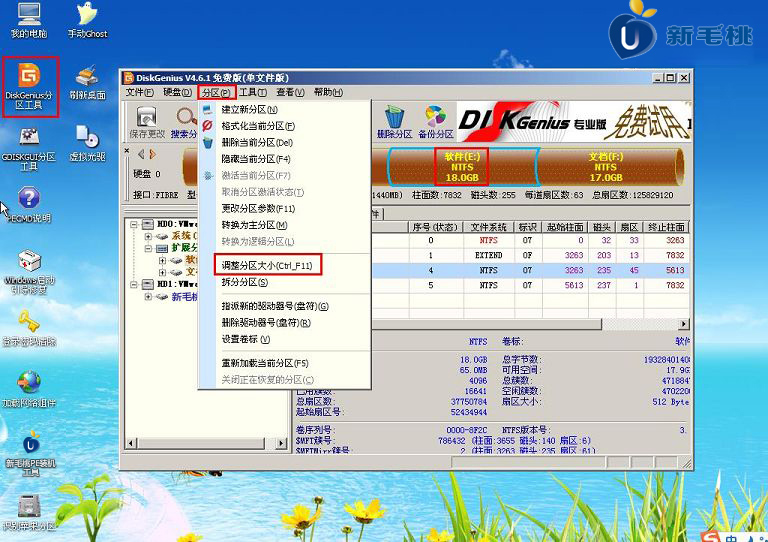Click the 保存更改 save changes toolbar icon
Viewport: 768px width, 542px height.
tap(146, 120)
